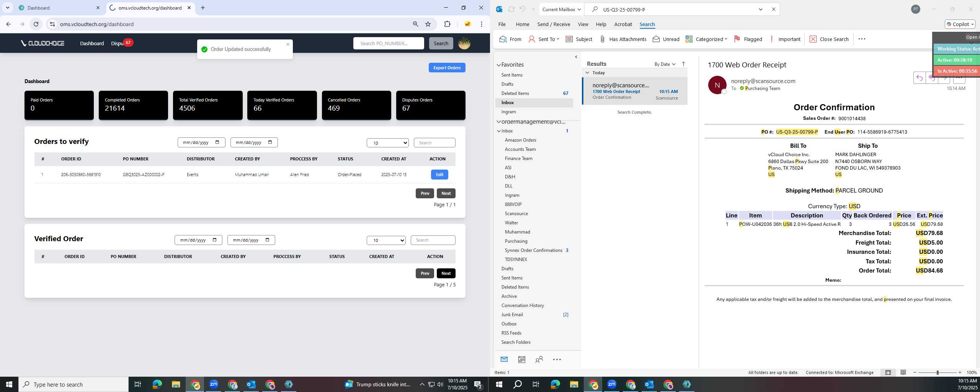Viewport: 980px width, 392px height.
Task: Filter search by From sender
Action: (x=510, y=39)
